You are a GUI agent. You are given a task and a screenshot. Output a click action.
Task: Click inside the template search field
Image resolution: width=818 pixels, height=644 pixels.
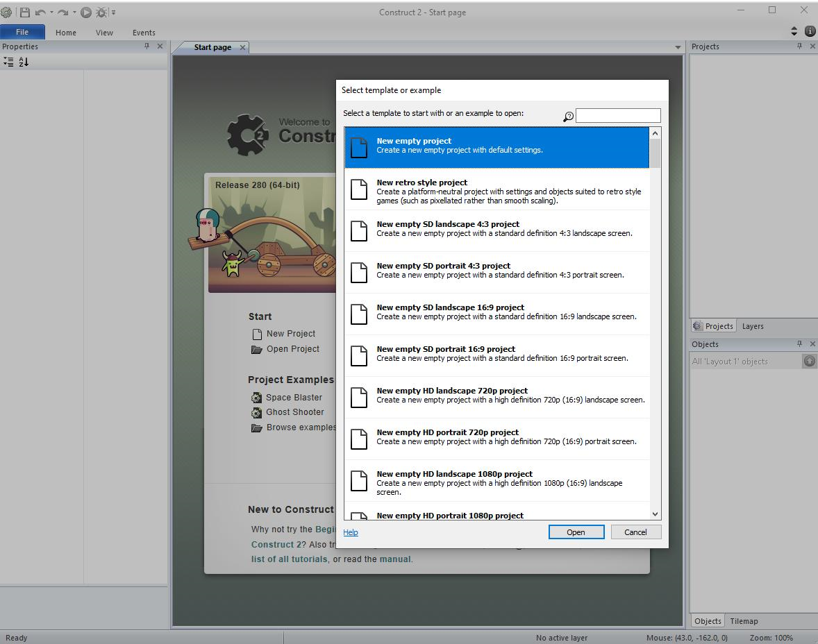click(x=617, y=115)
